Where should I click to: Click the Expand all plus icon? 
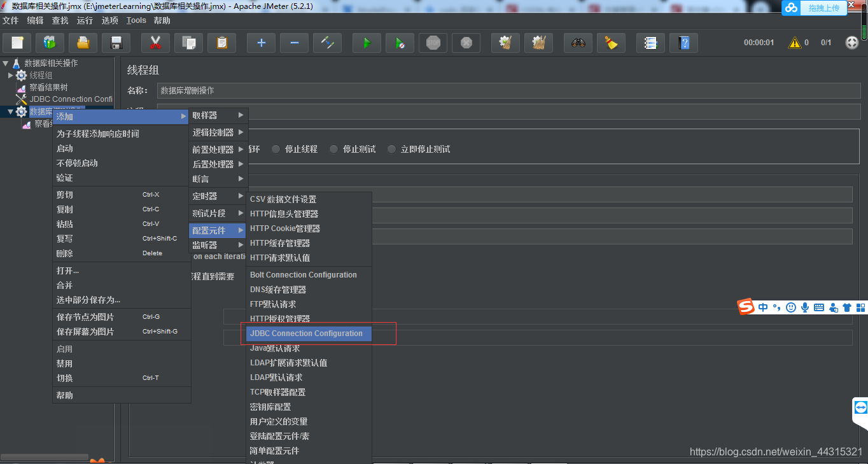(261, 43)
